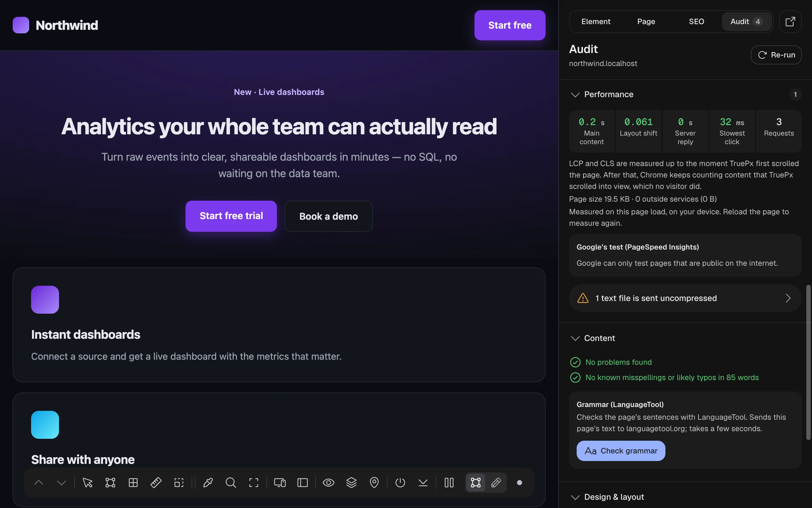Click the 0.2 s Main content metric
The height and width of the screenshot is (508, 812).
(592, 131)
